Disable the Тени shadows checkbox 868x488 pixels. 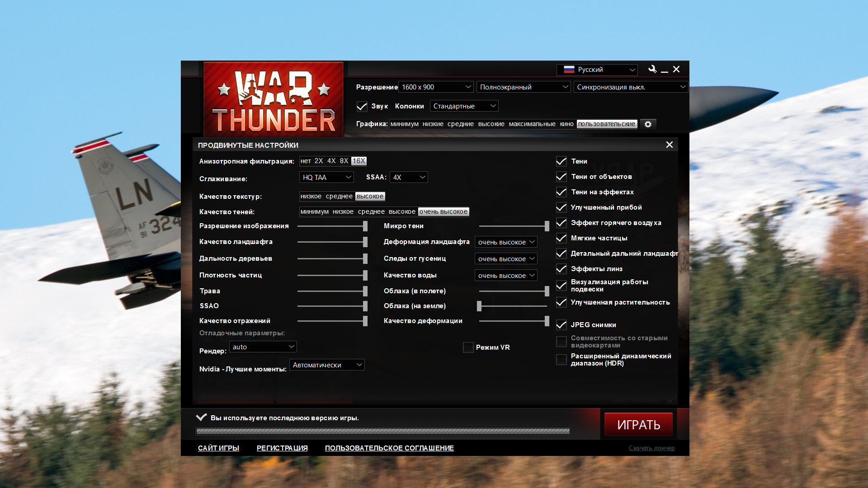(561, 161)
